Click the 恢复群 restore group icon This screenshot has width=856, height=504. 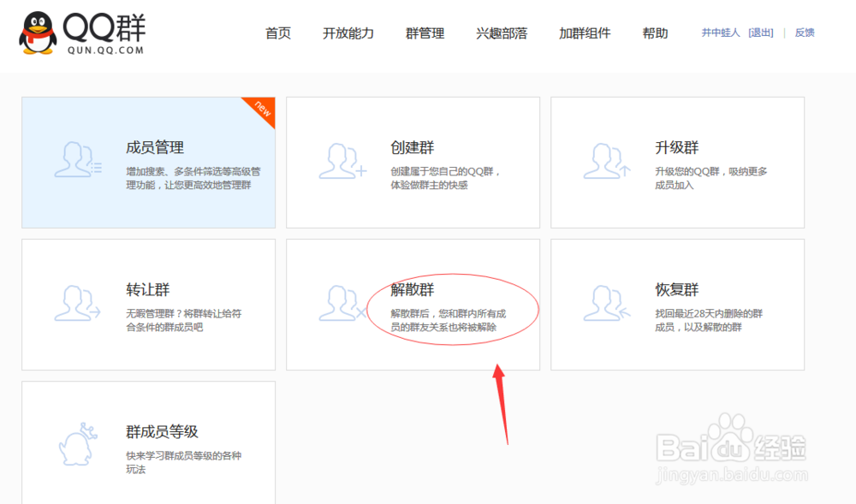tap(606, 304)
